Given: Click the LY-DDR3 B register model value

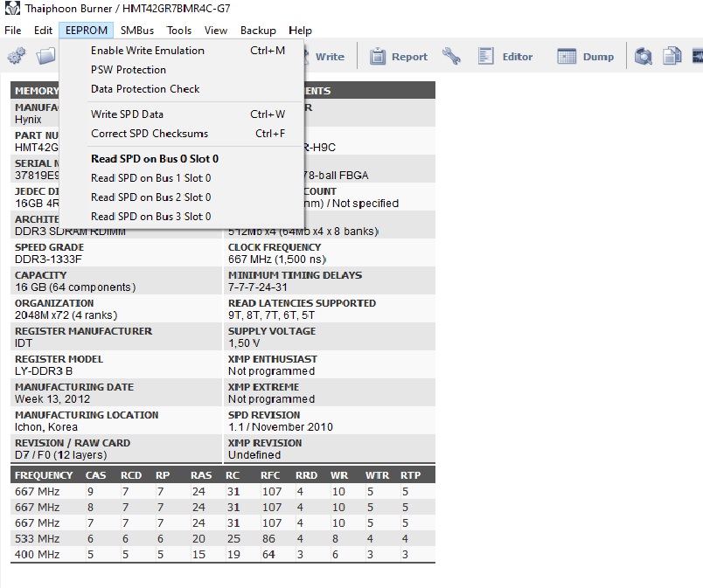Looking at the screenshot, I should coord(44,371).
